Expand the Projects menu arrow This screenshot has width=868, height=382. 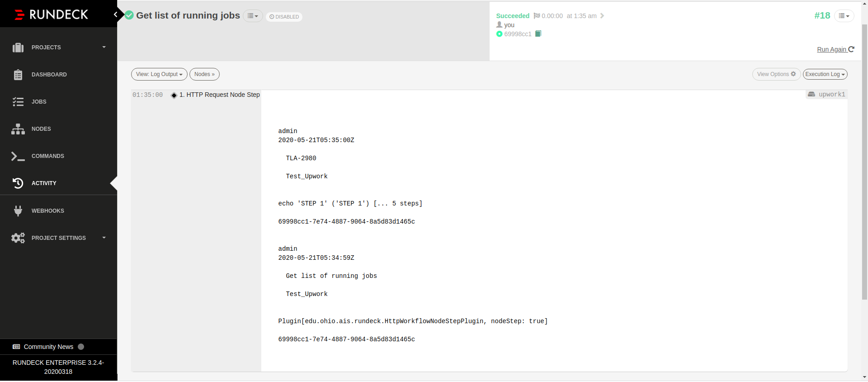(x=104, y=47)
